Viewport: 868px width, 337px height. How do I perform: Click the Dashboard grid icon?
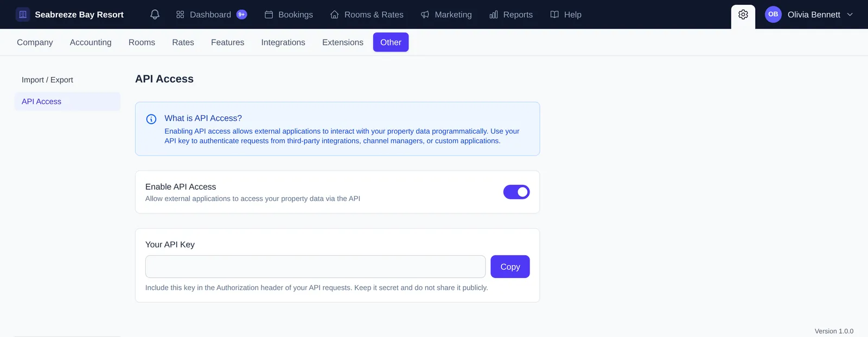point(180,15)
